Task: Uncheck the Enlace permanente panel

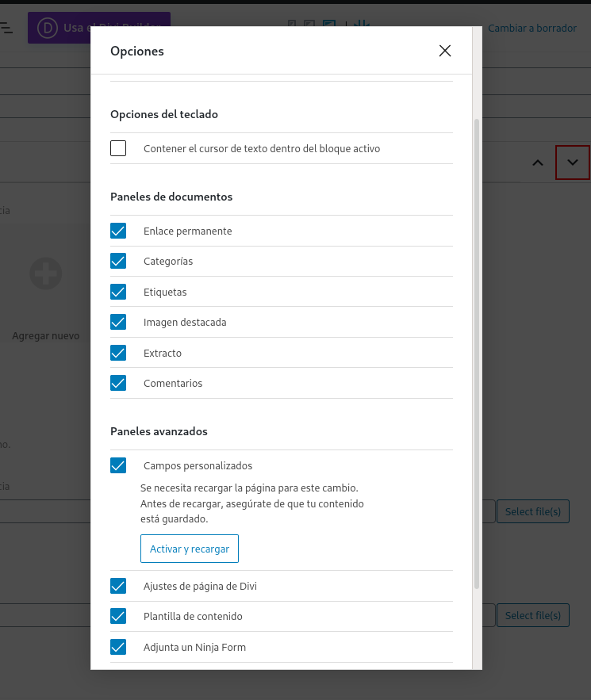Action: (118, 231)
